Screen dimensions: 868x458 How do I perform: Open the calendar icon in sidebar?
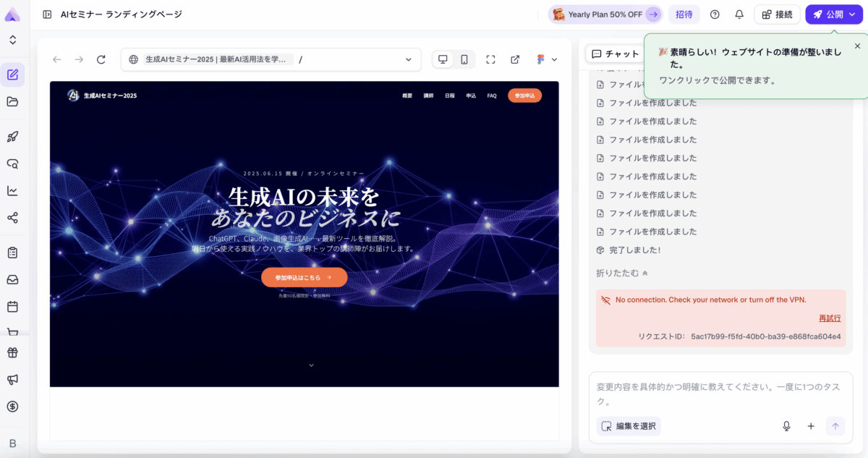(12, 307)
